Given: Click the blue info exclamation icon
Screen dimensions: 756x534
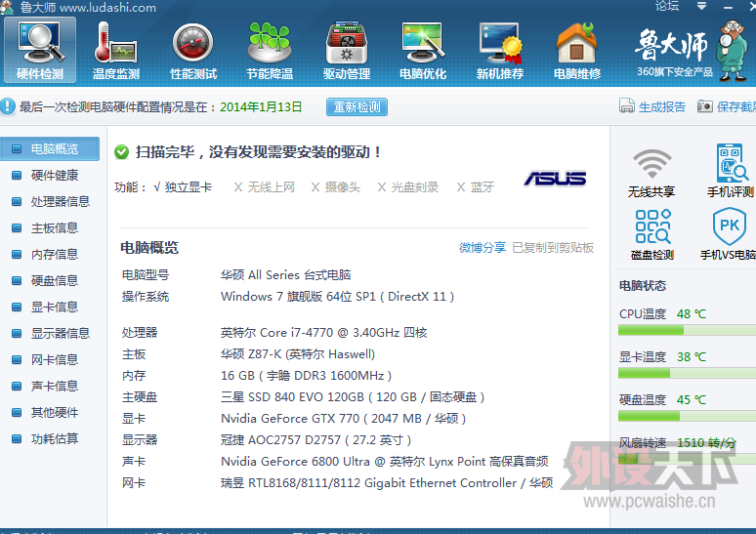Looking at the screenshot, I should tap(8, 106).
